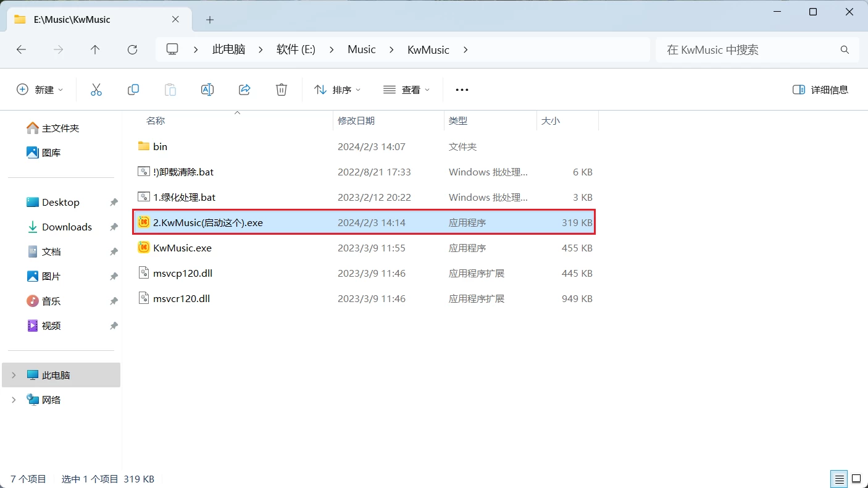
Task: Click the Delete trash can icon
Action: click(x=282, y=90)
